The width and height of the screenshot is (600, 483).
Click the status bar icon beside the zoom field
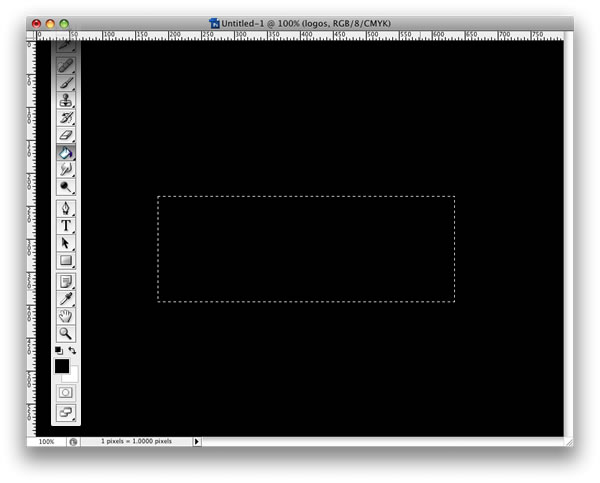pos(73,442)
